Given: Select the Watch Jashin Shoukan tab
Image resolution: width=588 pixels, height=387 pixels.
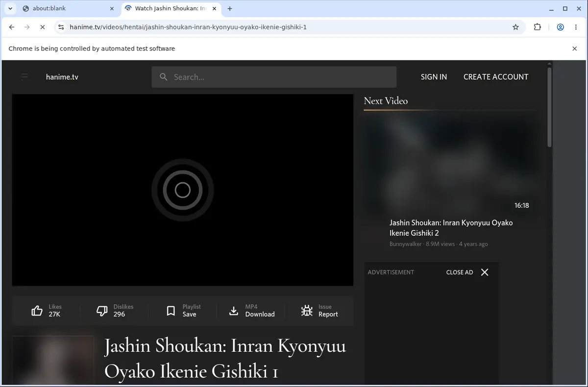Looking at the screenshot, I should pyautogui.click(x=170, y=8).
